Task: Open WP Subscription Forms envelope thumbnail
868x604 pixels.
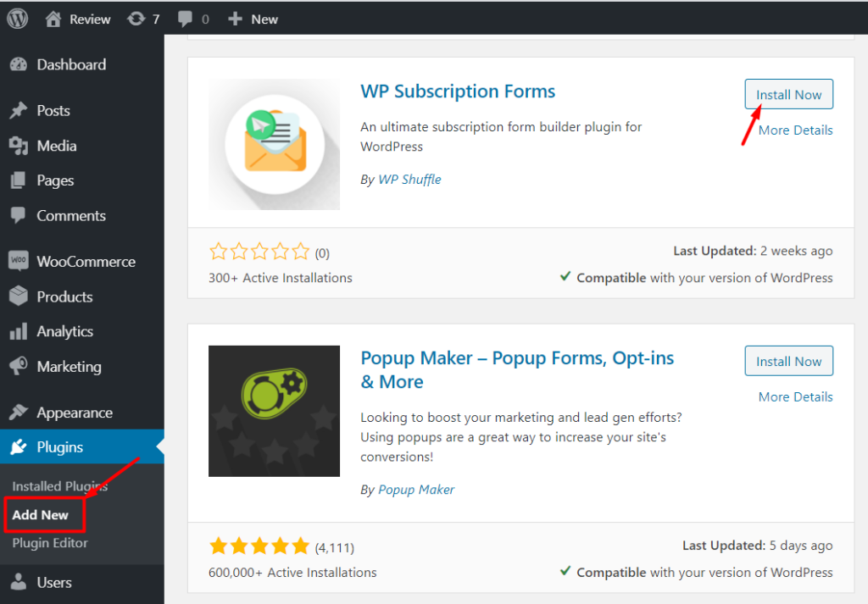Action: tap(274, 144)
